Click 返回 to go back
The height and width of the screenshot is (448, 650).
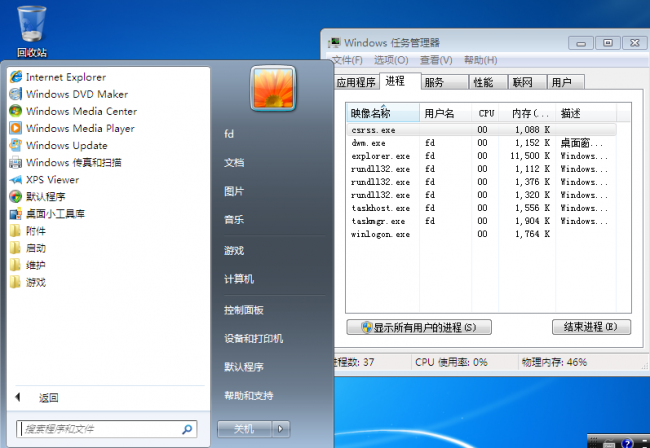(x=49, y=398)
